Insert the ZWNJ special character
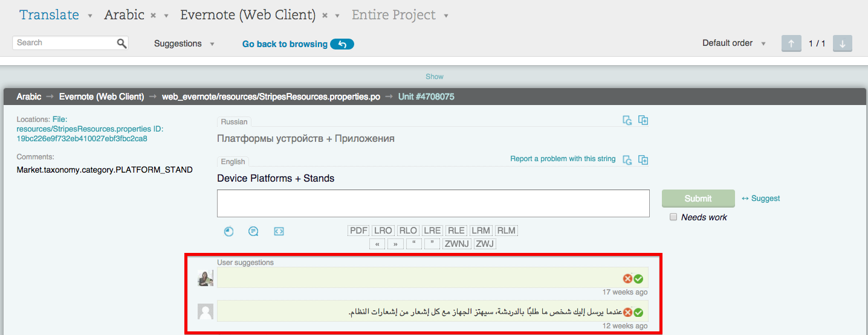The image size is (868, 335). point(457,244)
